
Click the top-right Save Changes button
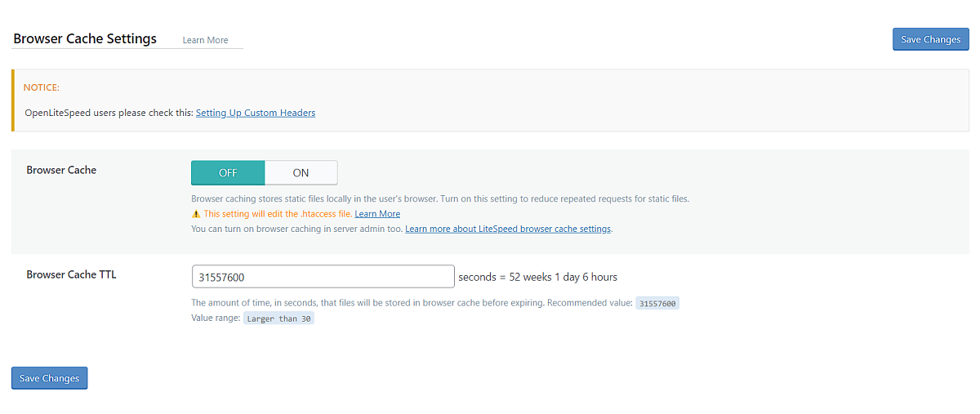(930, 39)
